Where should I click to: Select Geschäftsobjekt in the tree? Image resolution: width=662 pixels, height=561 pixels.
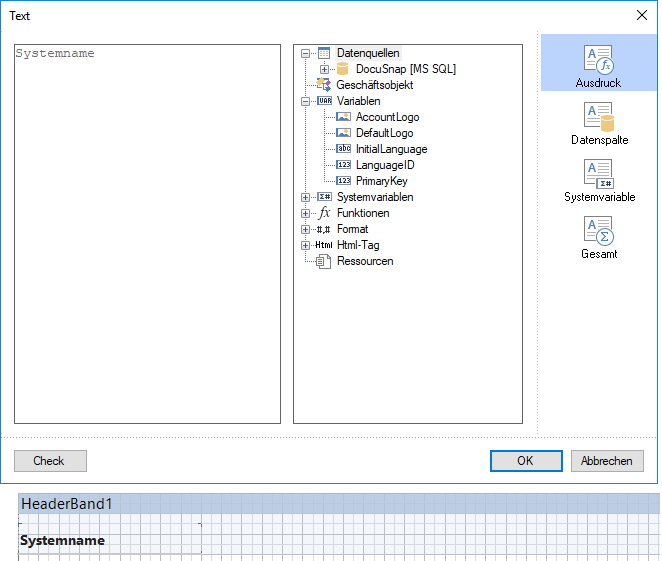click(x=374, y=85)
